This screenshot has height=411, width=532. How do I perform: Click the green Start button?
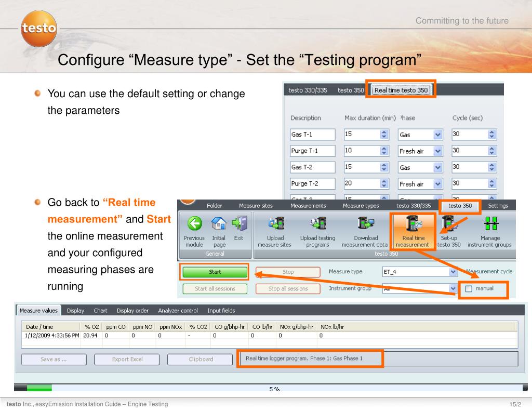(x=215, y=272)
